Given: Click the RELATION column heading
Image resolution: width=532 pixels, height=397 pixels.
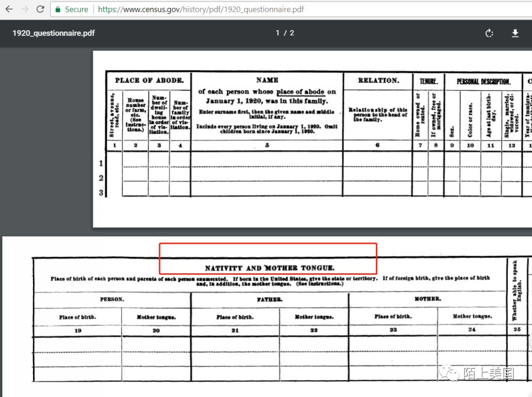Looking at the screenshot, I should click(x=378, y=80).
